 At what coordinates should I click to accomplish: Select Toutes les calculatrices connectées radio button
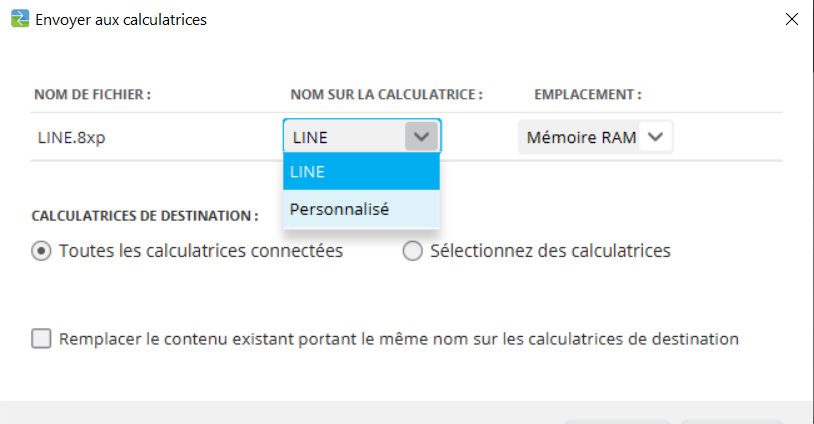click(x=42, y=252)
